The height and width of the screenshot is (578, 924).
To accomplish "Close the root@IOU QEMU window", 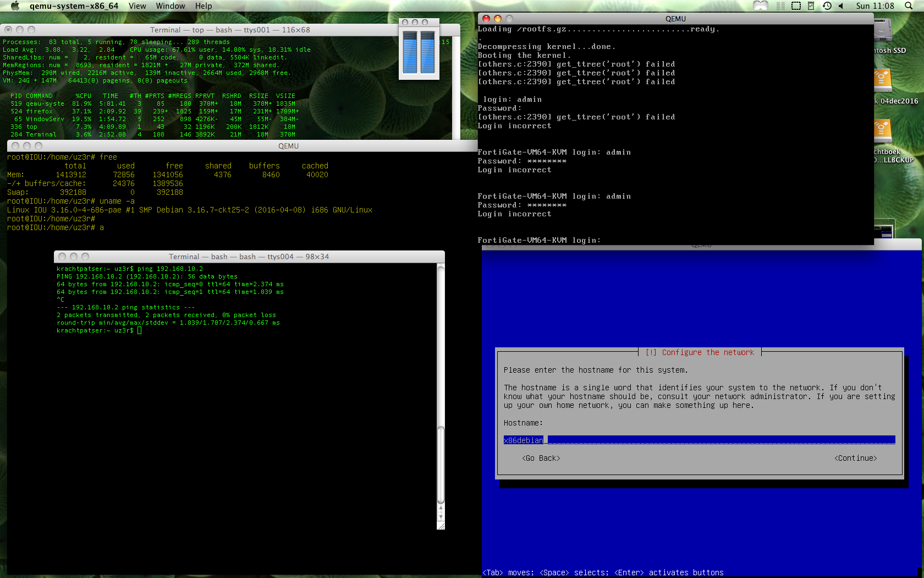I will [x=15, y=146].
